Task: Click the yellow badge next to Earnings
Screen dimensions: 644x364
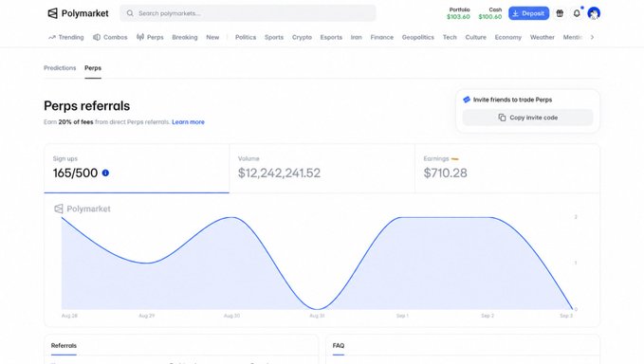Action: click(x=454, y=159)
